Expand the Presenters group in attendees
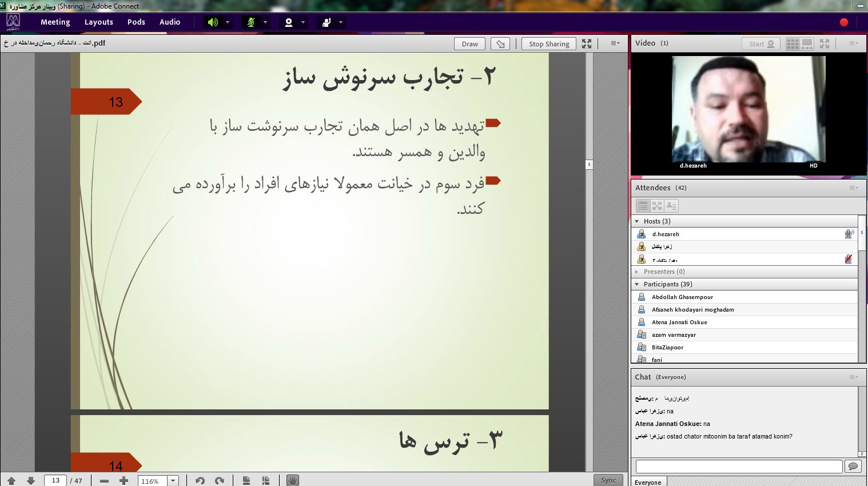Viewport: 868px width, 486px height. 637,272
